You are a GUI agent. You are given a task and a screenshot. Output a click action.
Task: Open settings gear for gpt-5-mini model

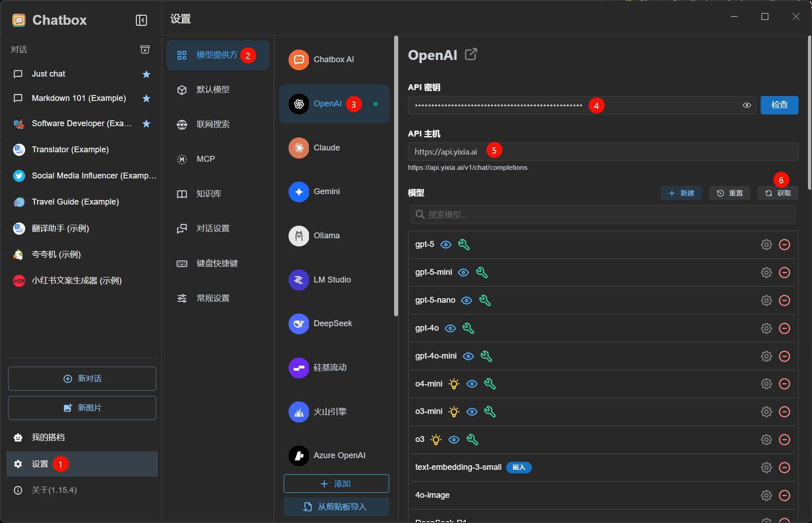point(767,273)
